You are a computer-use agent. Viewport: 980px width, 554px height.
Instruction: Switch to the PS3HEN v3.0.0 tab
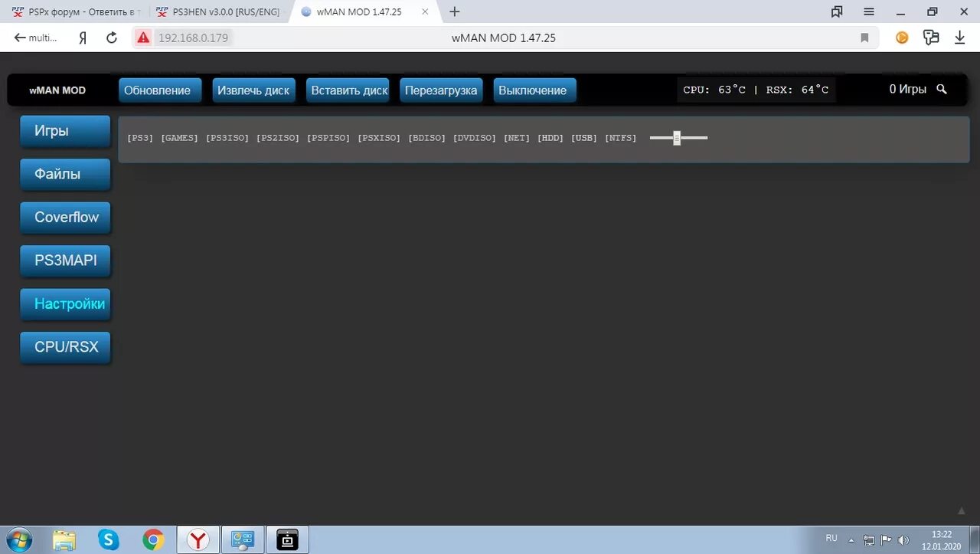[x=218, y=11]
